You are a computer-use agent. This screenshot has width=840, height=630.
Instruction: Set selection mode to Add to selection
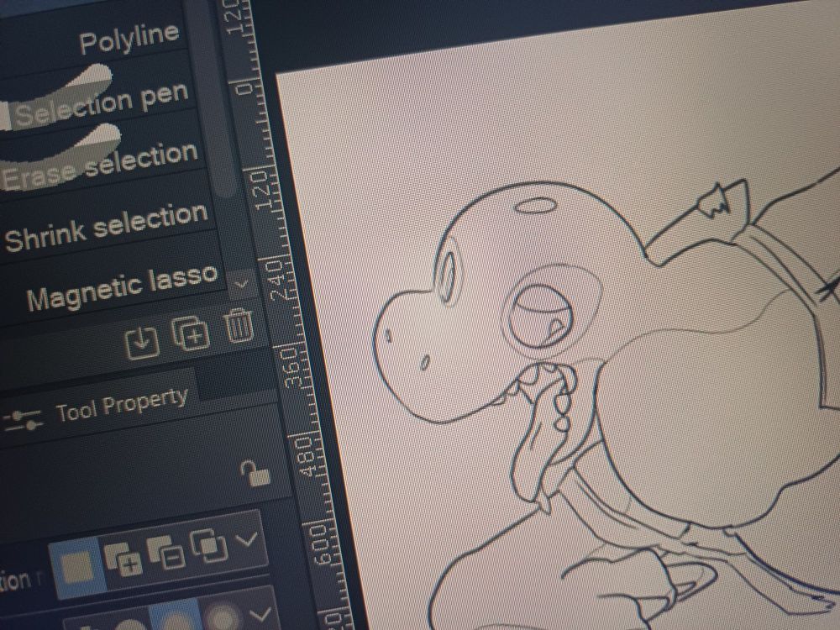[123, 559]
